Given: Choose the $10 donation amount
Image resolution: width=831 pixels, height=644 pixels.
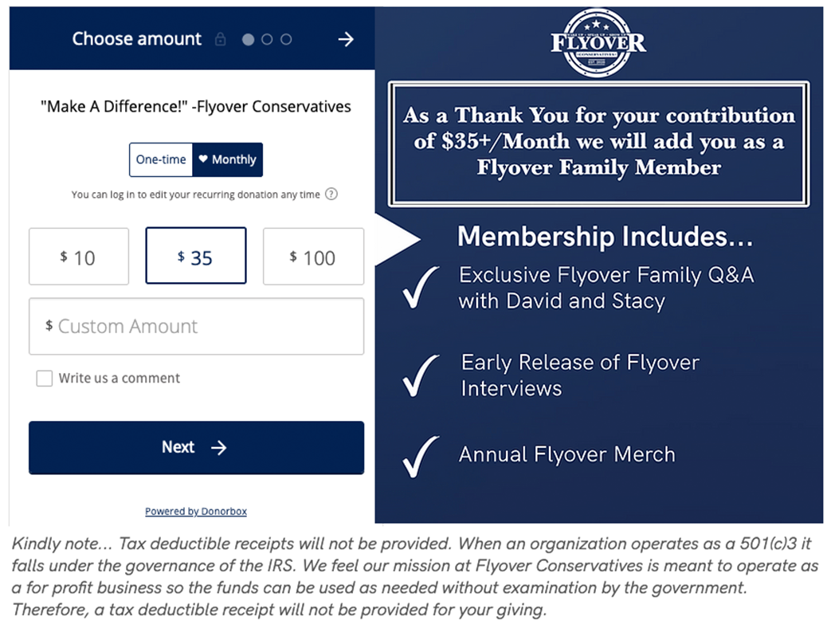Looking at the screenshot, I should (79, 257).
